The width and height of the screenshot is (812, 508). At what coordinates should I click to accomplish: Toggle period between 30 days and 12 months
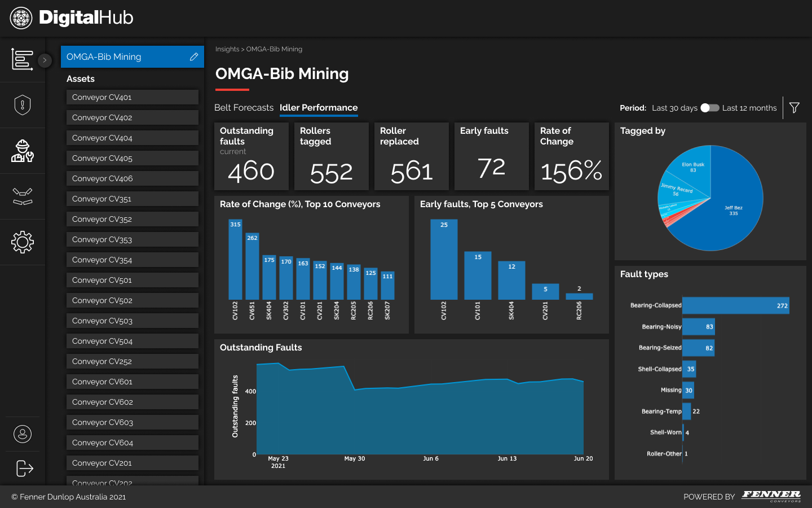(710, 108)
